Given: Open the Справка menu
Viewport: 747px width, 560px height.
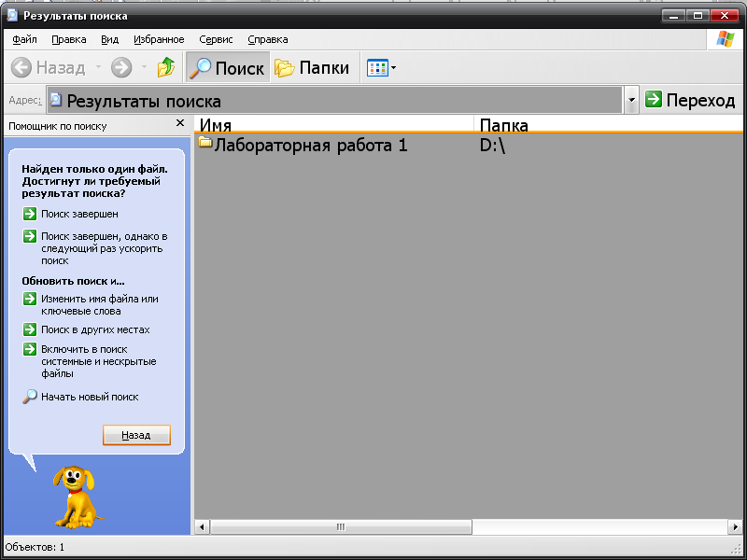Looking at the screenshot, I should click(x=268, y=39).
